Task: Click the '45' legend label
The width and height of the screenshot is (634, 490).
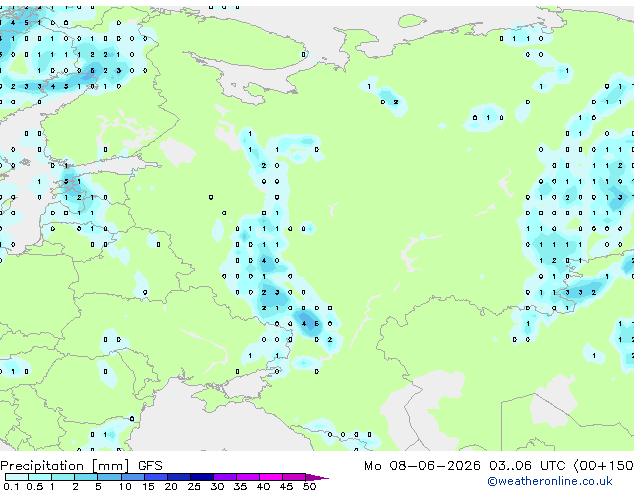Action: (x=286, y=486)
